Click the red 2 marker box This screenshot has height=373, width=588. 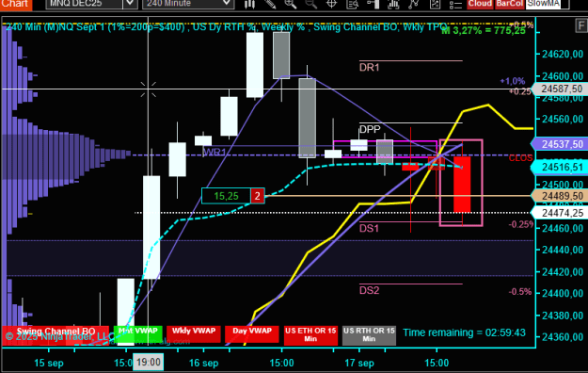(257, 196)
